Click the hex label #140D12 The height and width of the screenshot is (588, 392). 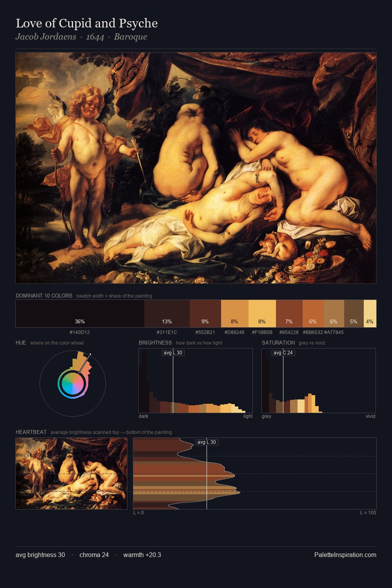[x=80, y=332]
